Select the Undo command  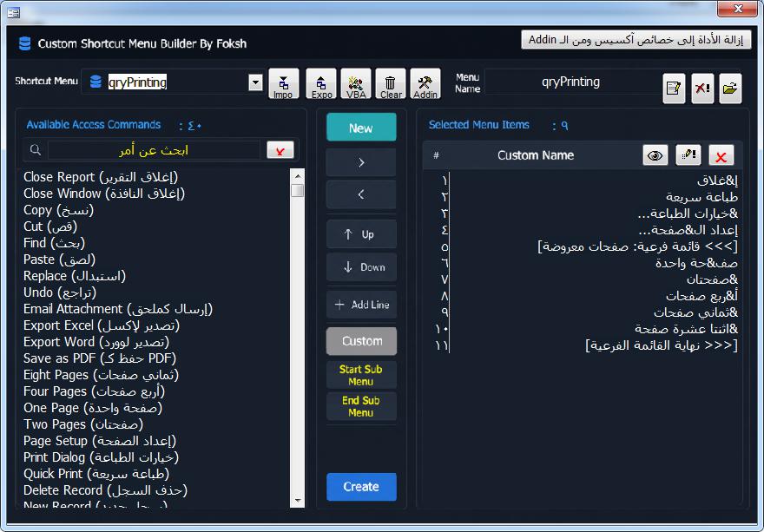(x=154, y=292)
